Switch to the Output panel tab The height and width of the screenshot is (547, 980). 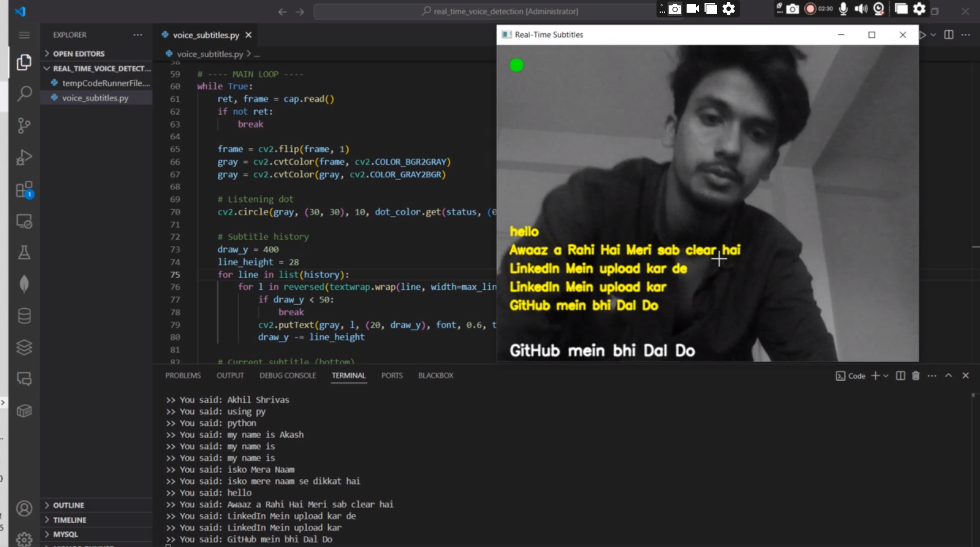[x=230, y=375]
